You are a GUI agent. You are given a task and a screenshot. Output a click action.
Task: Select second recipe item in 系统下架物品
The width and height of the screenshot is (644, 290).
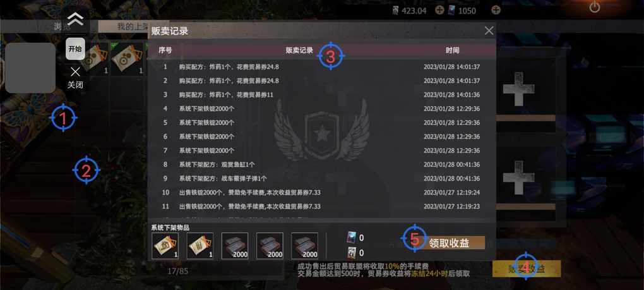click(200, 246)
